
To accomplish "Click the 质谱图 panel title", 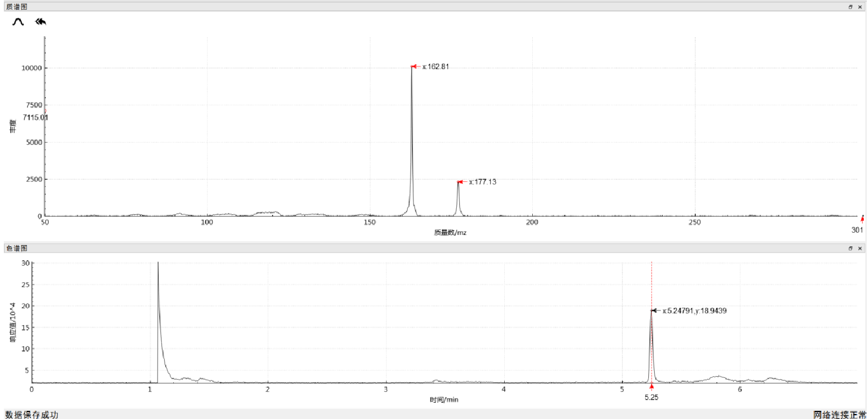I will (x=17, y=7).
